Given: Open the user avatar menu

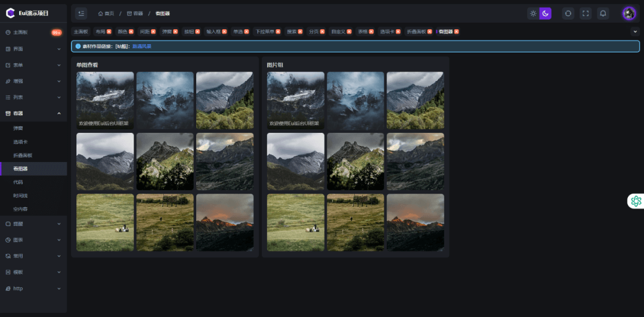Looking at the screenshot, I should [629, 14].
